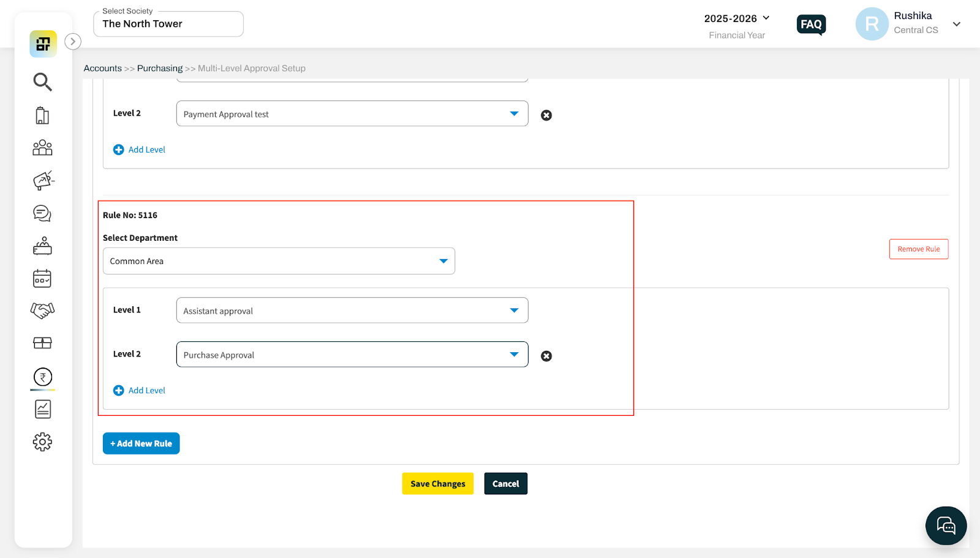Go to Purchasing in the breadcrumb
Viewport: 980px width, 558px height.
[x=160, y=68]
